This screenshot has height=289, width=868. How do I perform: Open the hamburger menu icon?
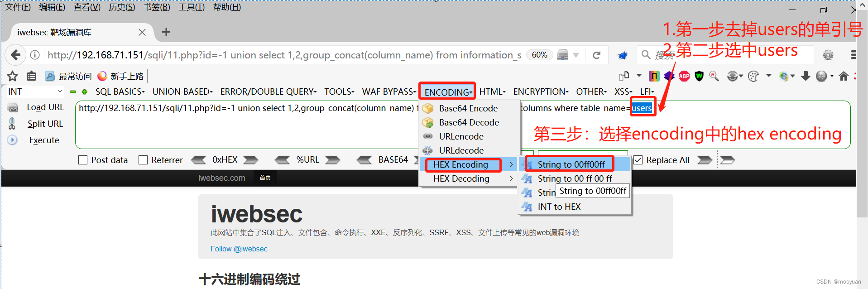[853, 55]
